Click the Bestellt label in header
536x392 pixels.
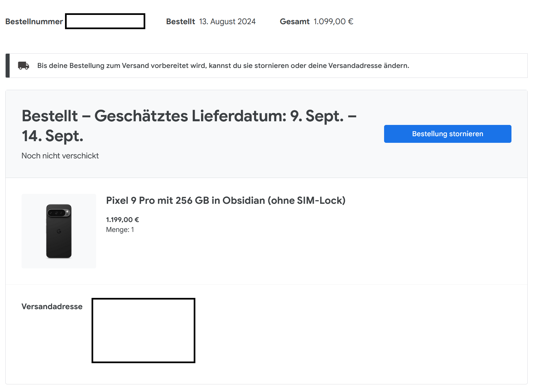click(x=180, y=22)
